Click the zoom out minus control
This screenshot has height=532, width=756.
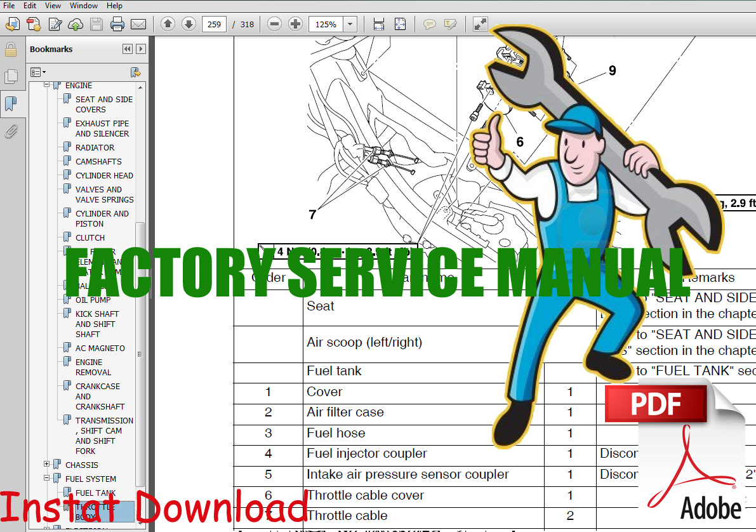(x=274, y=24)
